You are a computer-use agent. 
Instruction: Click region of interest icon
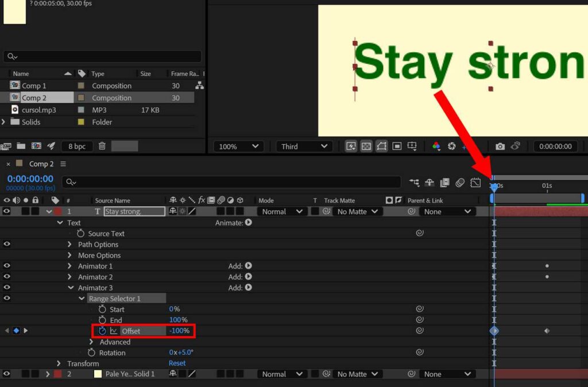(397, 146)
